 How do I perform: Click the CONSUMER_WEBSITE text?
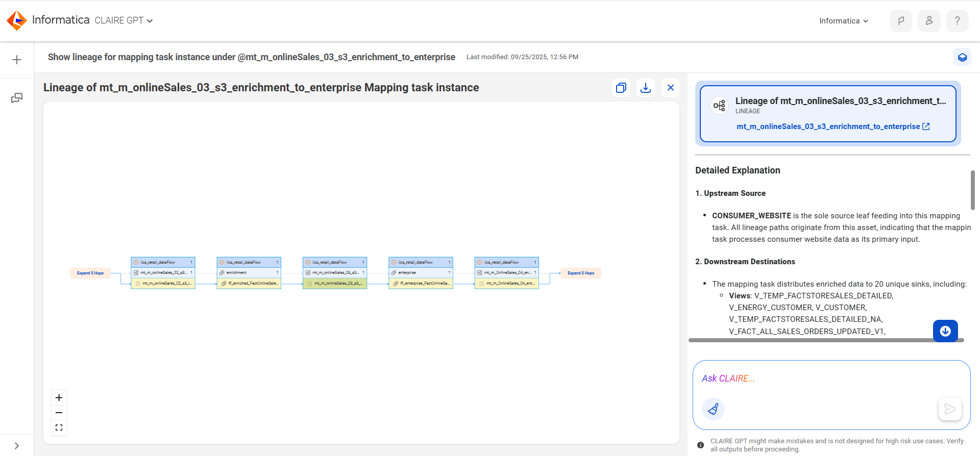click(x=751, y=216)
